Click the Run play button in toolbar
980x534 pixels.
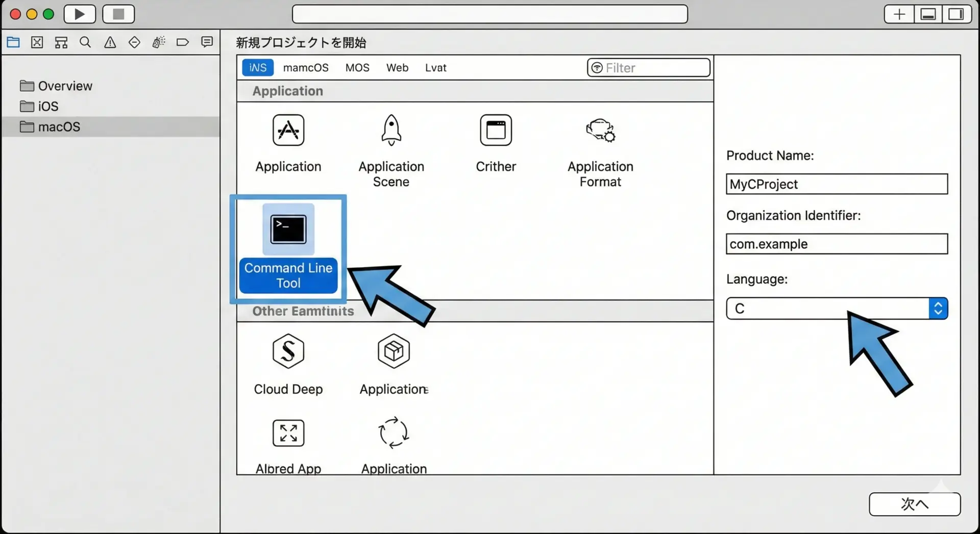80,14
